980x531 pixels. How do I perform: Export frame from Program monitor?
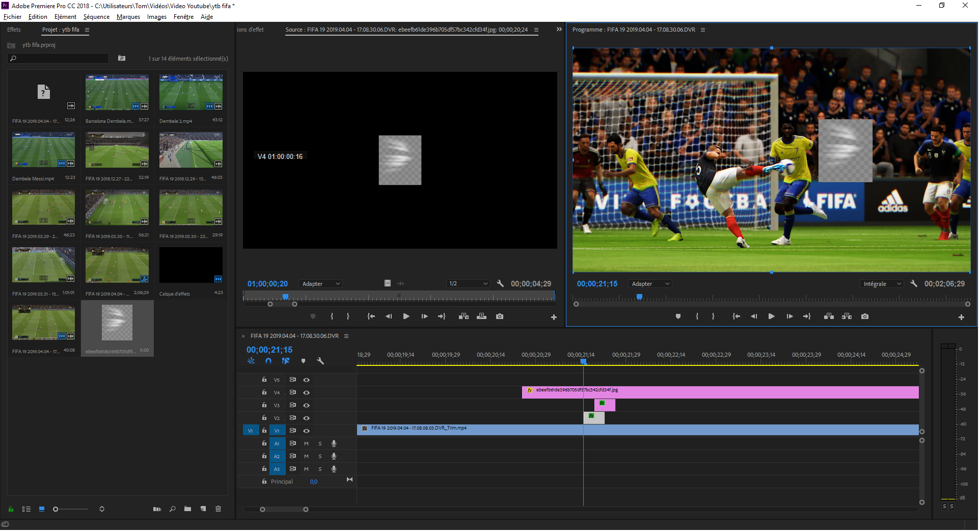(865, 316)
